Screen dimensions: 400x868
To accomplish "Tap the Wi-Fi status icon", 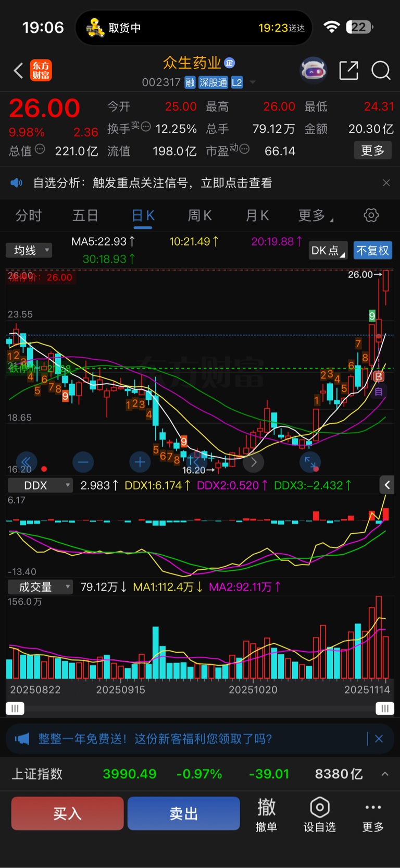I will point(332,27).
